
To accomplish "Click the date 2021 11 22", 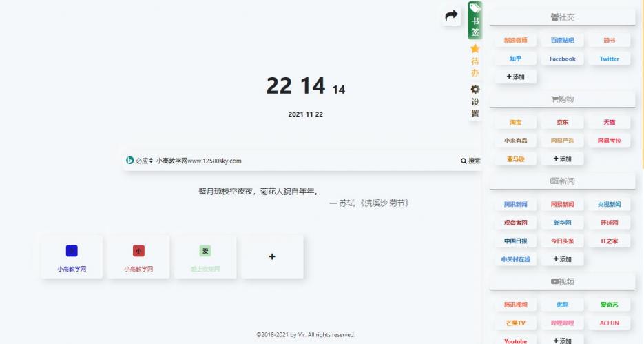I will [x=306, y=114].
